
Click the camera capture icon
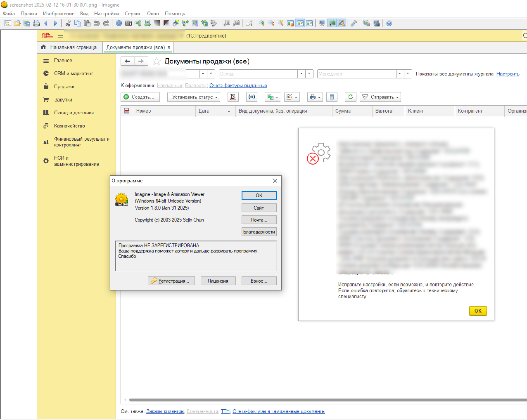(128, 23)
